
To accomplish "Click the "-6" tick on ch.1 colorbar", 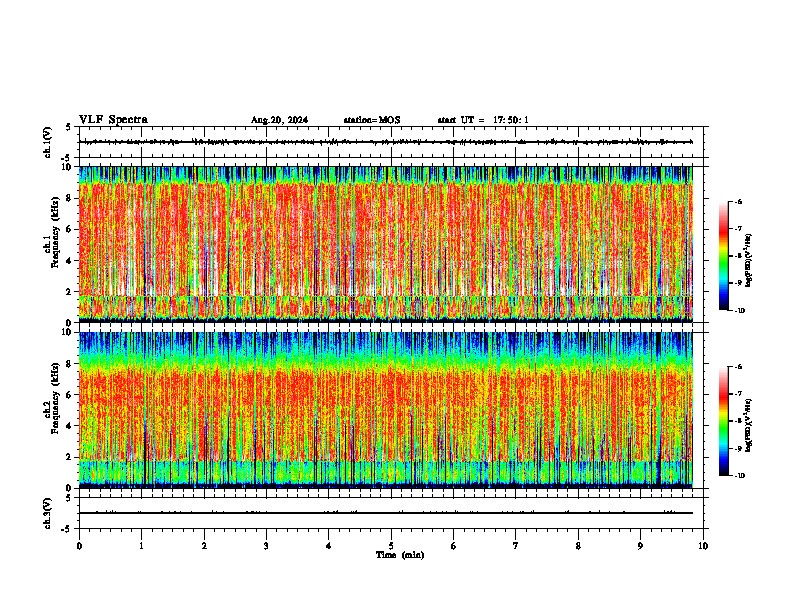I will [x=738, y=201].
